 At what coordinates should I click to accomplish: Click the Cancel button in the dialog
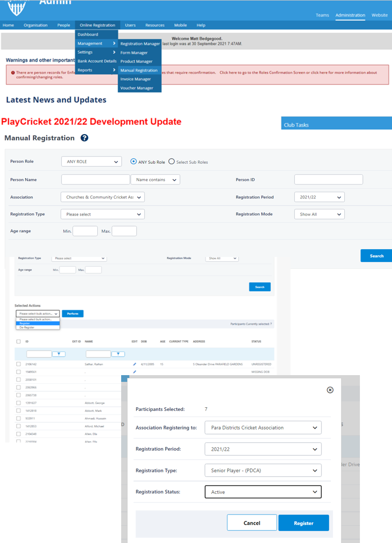pos(252,523)
